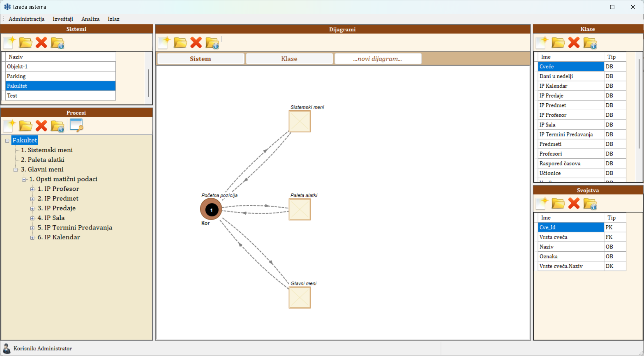Collapse the Fakultet root tree node
The width and height of the screenshot is (644, 356).
coord(7,141)
